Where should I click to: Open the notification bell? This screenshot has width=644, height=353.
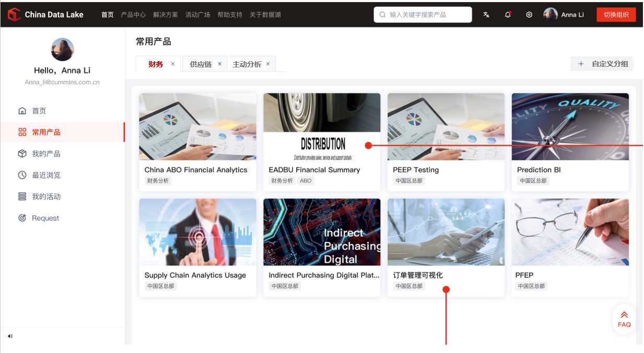(x=508, y=15)
